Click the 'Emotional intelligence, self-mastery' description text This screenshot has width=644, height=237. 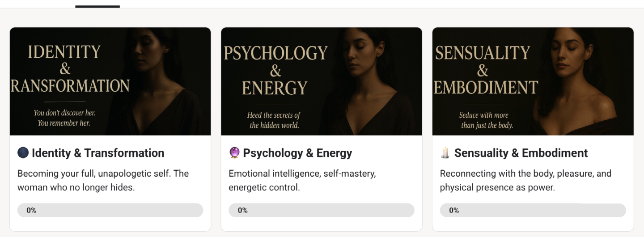click(x=302, y=180)
